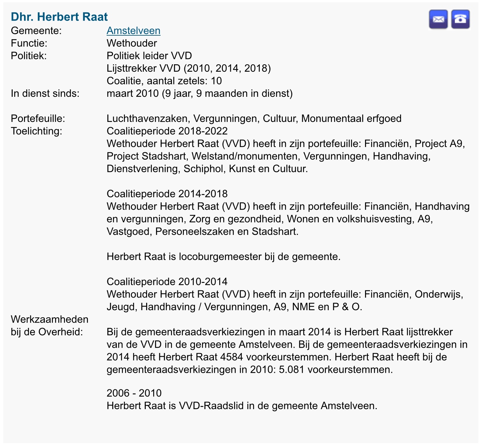Click the Portefeuille label
This screenshot has height=448, width=484.
38,118
